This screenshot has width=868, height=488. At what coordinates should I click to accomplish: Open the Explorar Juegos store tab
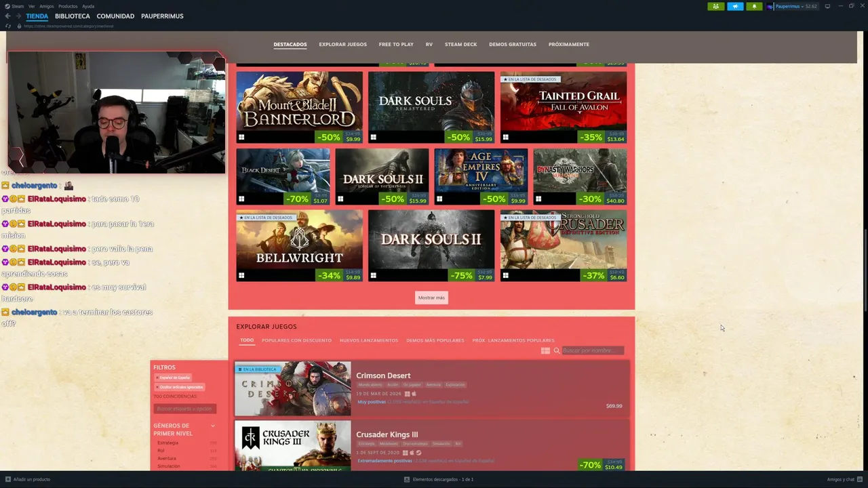point(343,45)
